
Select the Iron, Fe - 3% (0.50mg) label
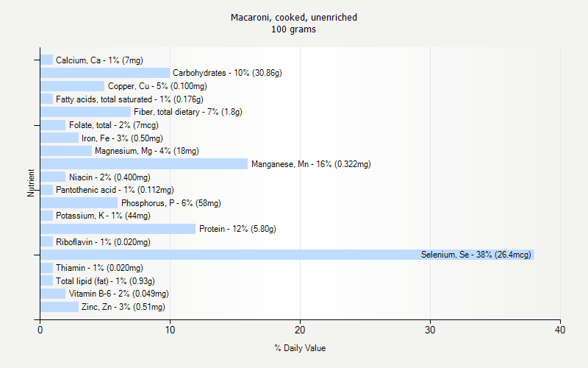click(x=122, y=138)
